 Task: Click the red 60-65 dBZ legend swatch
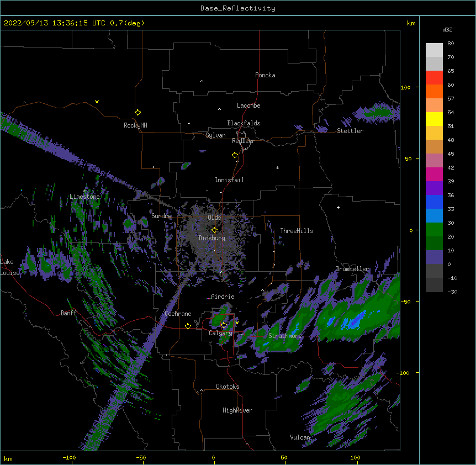434,77
